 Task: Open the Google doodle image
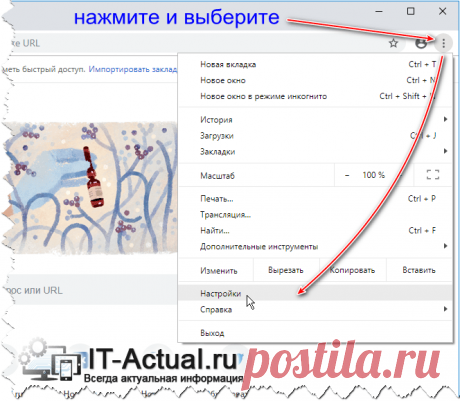(x=90, y=187)
